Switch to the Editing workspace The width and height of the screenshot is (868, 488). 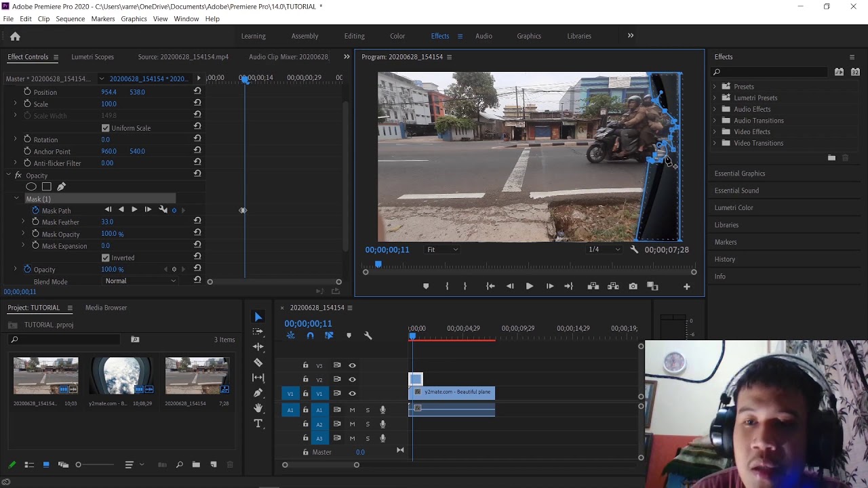[354, 36]
